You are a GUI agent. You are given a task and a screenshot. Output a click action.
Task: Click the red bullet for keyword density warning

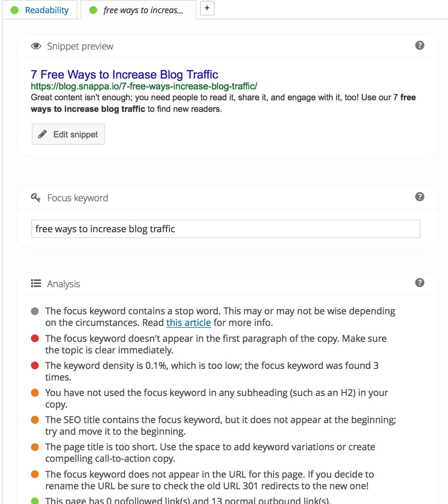click(35, 365)
